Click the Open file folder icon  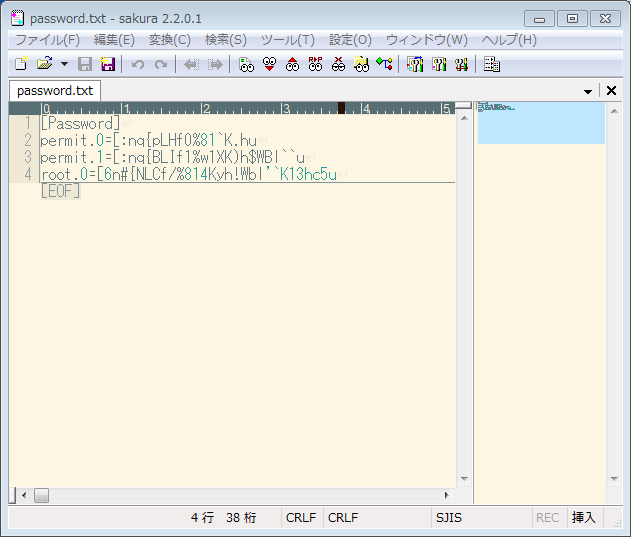(44, 65)
